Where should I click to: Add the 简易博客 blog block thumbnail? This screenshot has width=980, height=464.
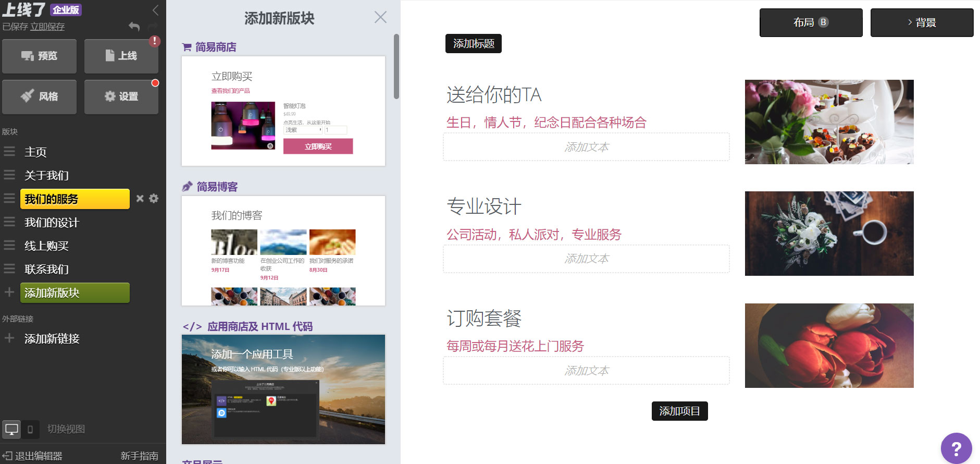[283, 251]
